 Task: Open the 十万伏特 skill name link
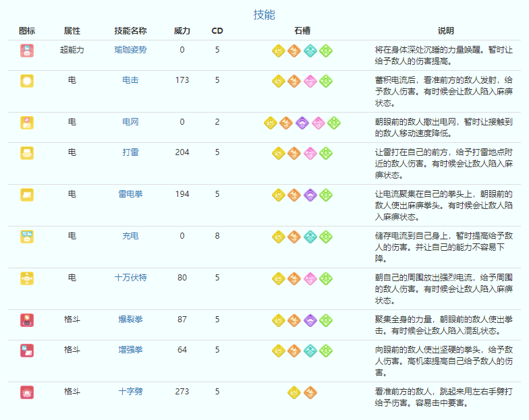(130, 278)
